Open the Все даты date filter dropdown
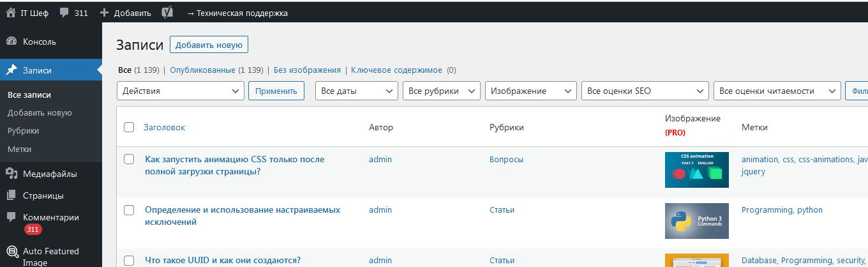The width and height of the screenshot is (868, 267). [x=357, y=91]
